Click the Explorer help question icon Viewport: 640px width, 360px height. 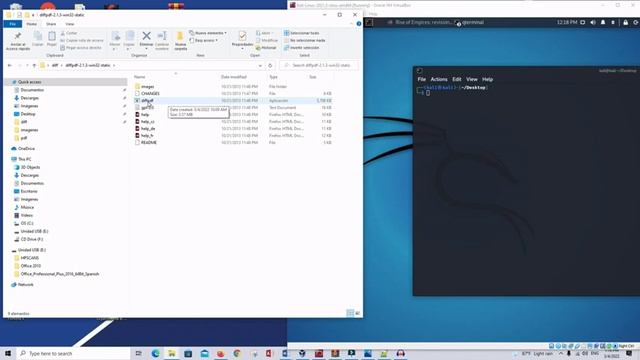coord(359,24)
